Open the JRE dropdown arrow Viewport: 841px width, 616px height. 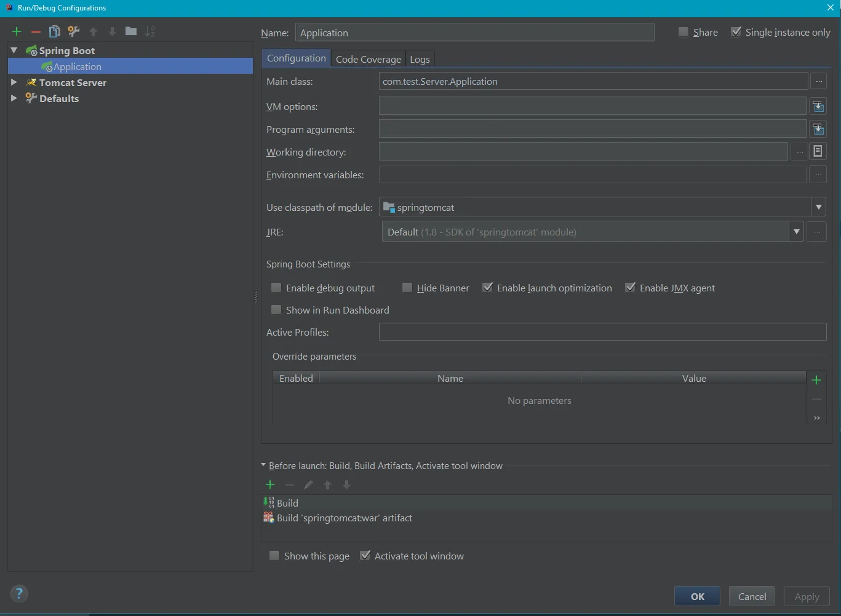coord(797,232)
